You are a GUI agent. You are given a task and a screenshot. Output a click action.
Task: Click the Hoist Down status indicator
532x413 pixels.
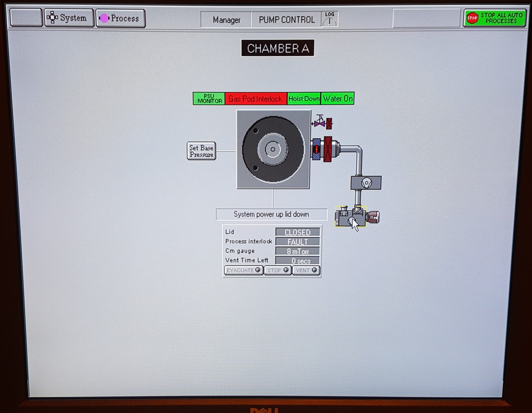coord(304,99)
